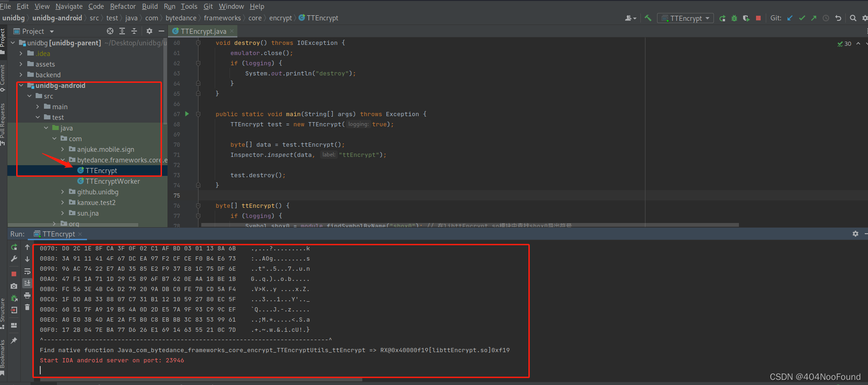Open the Commit tool window

pyautogui.click(x=3, y=78)
